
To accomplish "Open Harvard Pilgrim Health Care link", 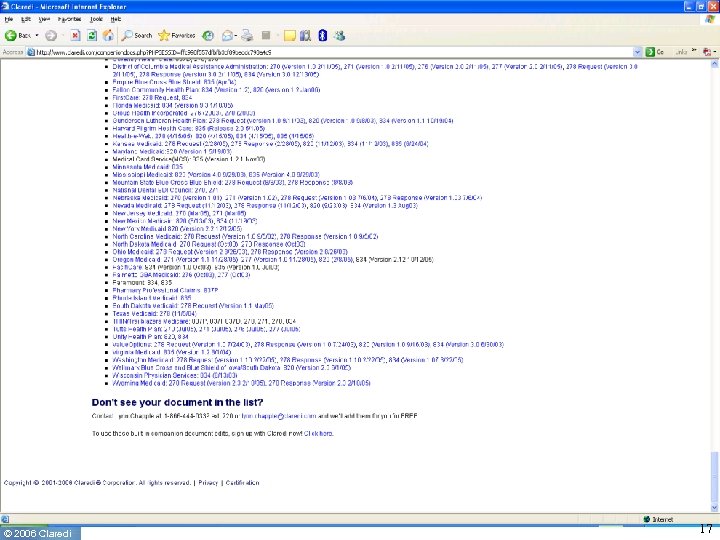I will coord(189,128).
